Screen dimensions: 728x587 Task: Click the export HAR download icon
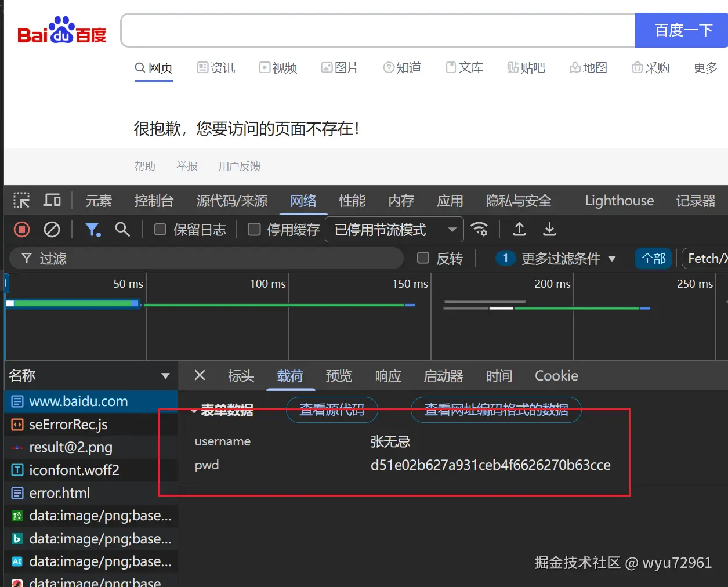pyautogui.click(x=549, y=229)
